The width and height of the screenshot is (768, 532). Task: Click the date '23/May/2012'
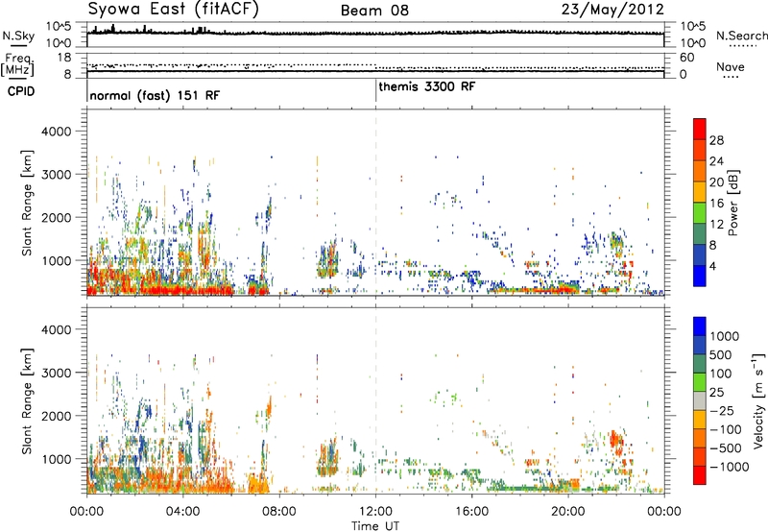pos(612,10)
